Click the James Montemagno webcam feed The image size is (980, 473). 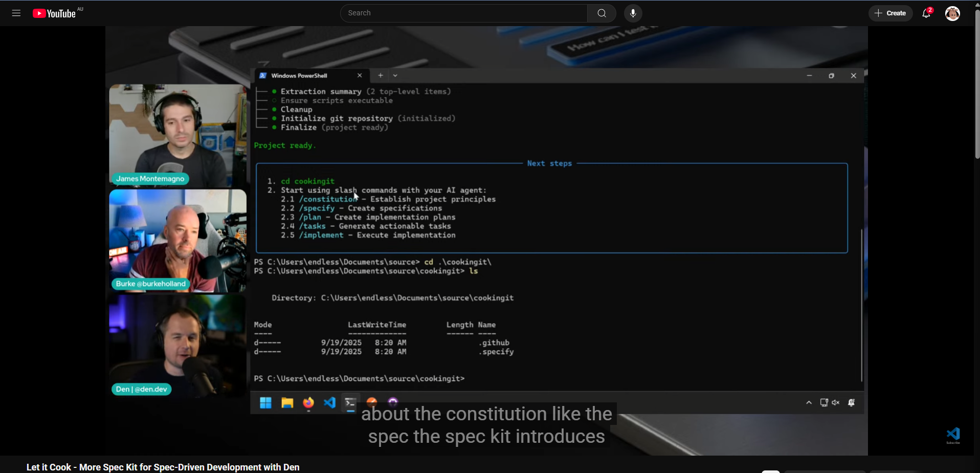[177, 136]
